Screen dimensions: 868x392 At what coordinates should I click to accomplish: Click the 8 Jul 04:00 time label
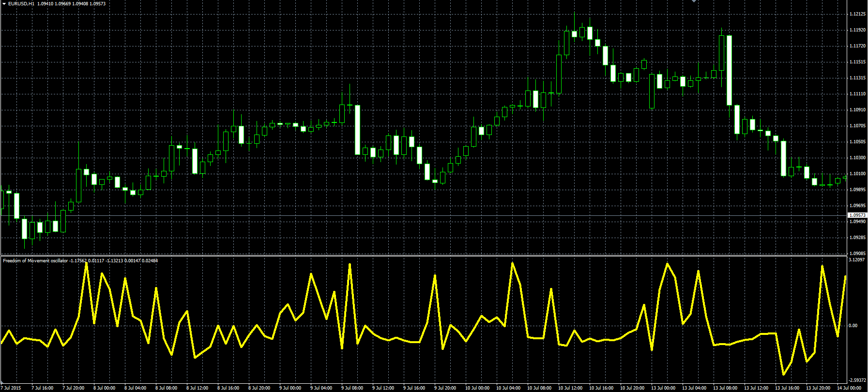(x=136, y=388)
